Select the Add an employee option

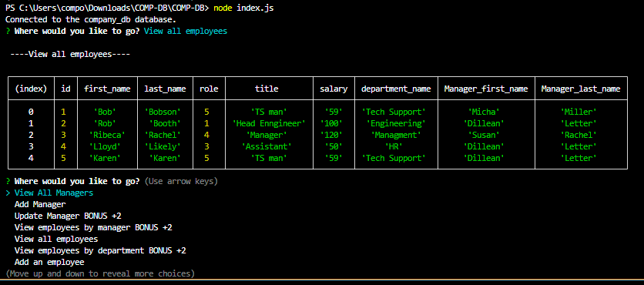49,262
